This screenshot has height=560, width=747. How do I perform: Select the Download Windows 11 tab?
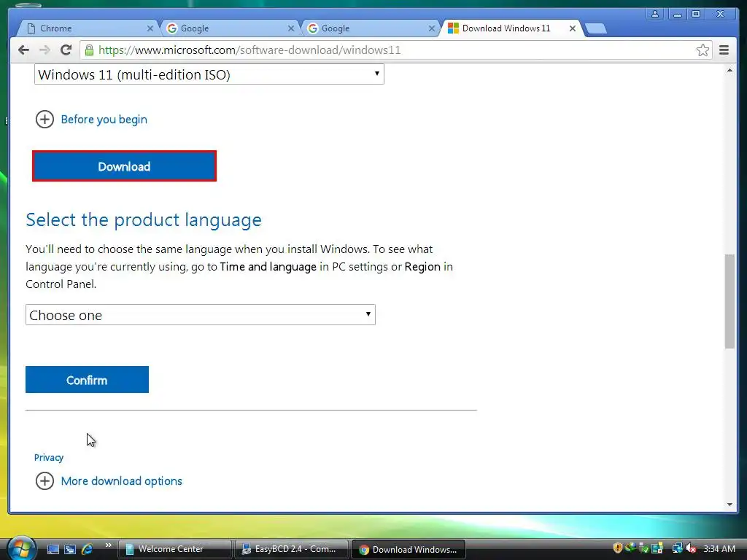pyautogui.click(x=511, y=28)
